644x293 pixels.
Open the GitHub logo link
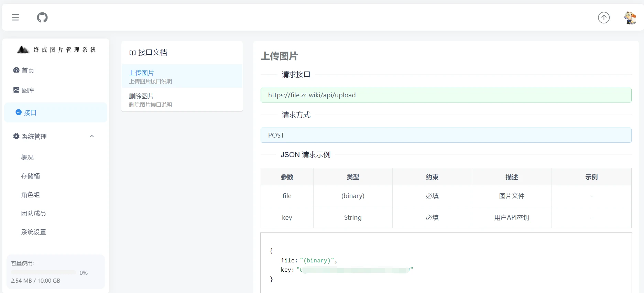click(x=42, y=17)
